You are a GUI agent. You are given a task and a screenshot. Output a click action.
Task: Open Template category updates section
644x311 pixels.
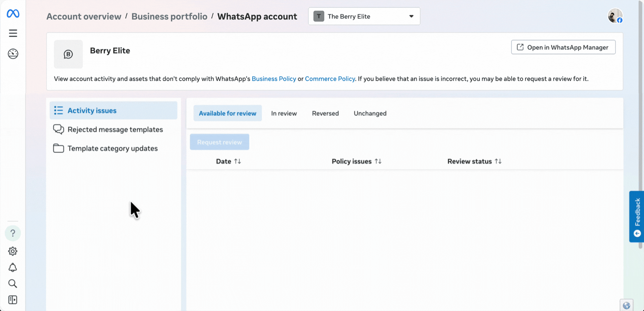coord(113,148)
